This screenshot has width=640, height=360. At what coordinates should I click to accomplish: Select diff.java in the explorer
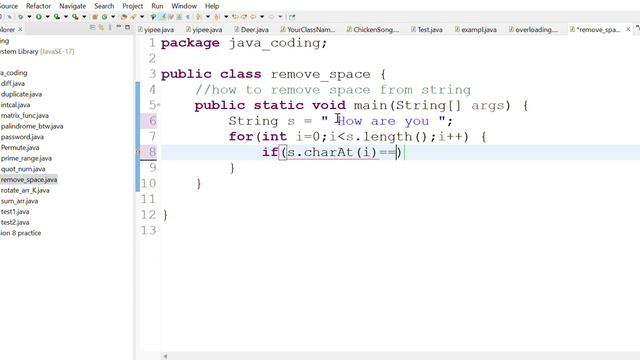point(13,83)
